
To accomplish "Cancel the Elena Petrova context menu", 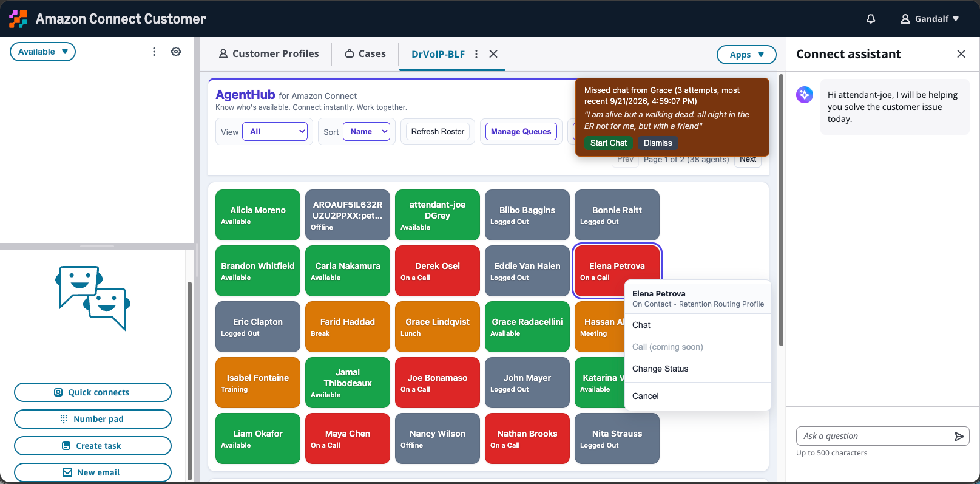I will coord(698,396).
